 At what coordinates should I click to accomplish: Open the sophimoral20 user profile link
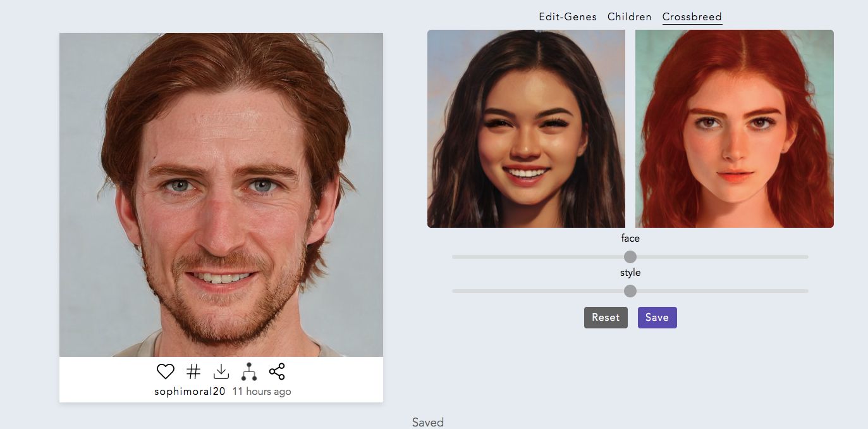pyautogui.click(x=190, y=392)
